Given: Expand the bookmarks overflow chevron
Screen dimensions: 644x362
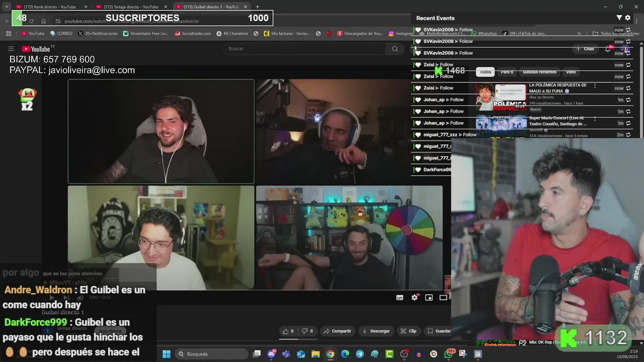Looking at the screenshot, I should pos(579,34).
